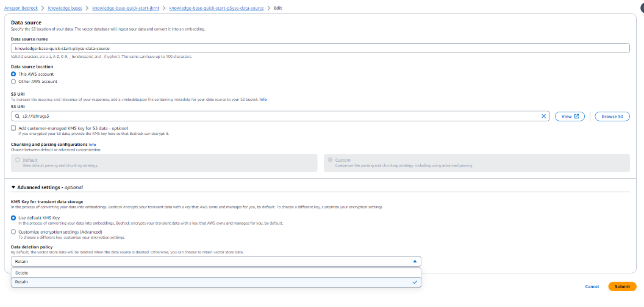Go to Knowledge bases breadcrumb
The height and width of the screenshot is (307, 644).
65,8
